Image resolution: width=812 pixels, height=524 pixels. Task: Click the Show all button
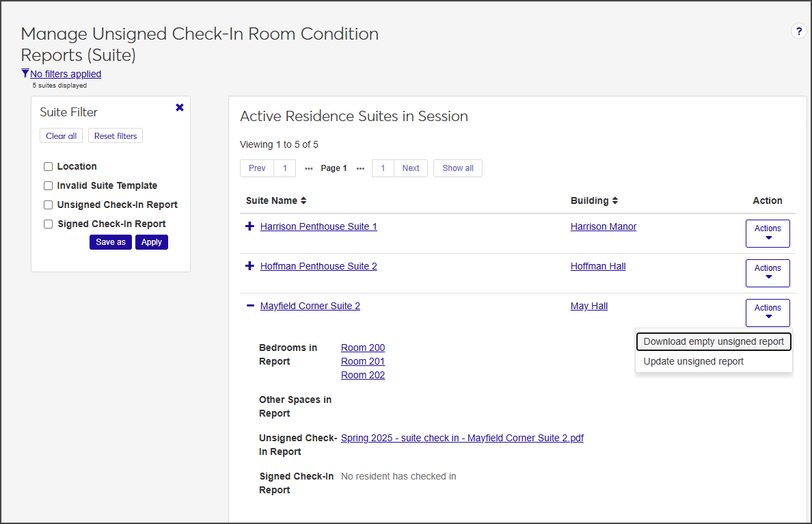pos(457,168)
